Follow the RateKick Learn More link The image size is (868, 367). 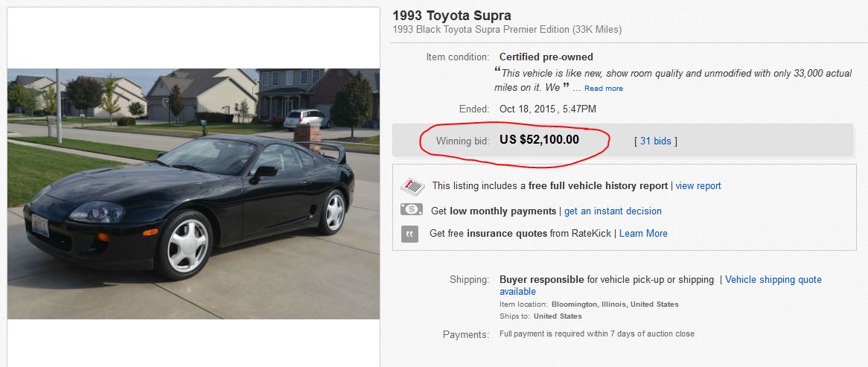pos(643,234)
